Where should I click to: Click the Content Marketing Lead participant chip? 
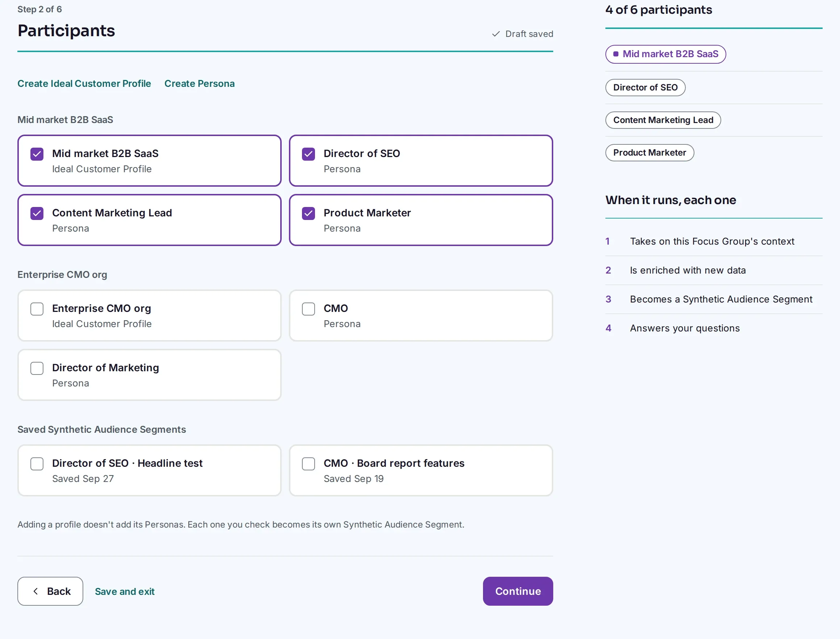click(x=663, y=120)
